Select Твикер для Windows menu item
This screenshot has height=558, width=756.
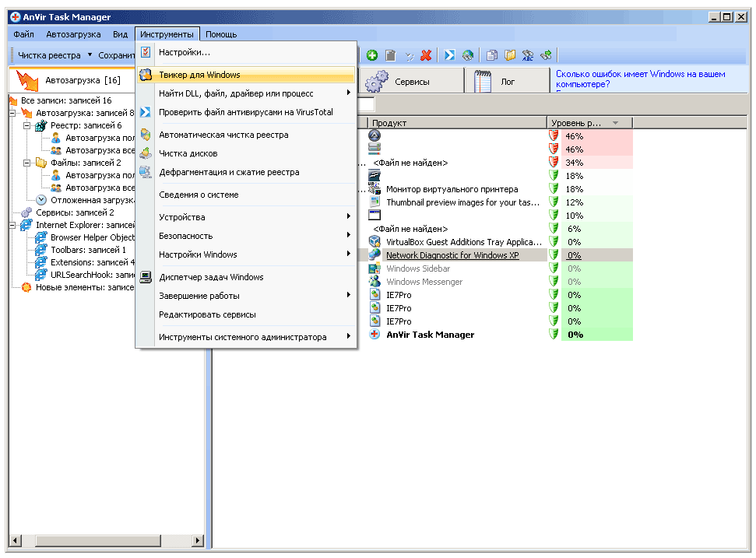(x=199, y=75)
